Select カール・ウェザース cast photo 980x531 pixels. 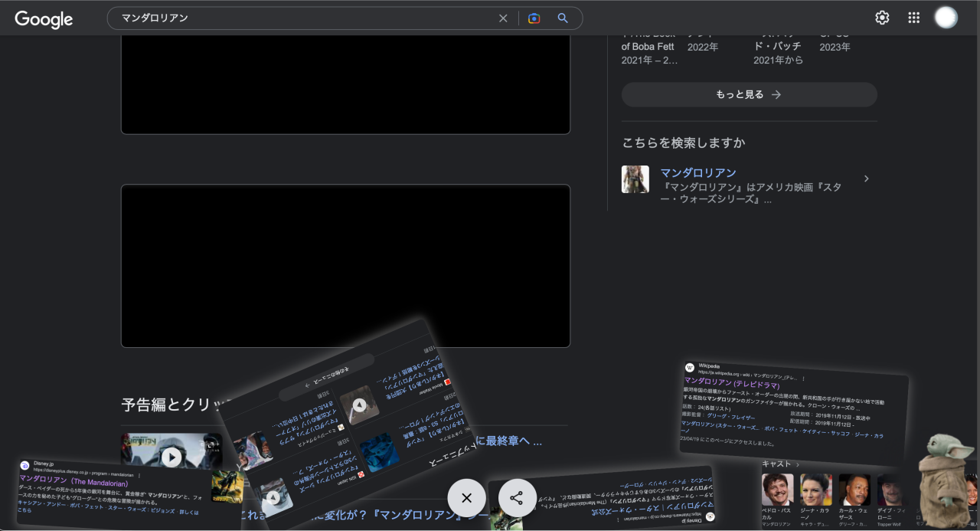pos(854,490)
